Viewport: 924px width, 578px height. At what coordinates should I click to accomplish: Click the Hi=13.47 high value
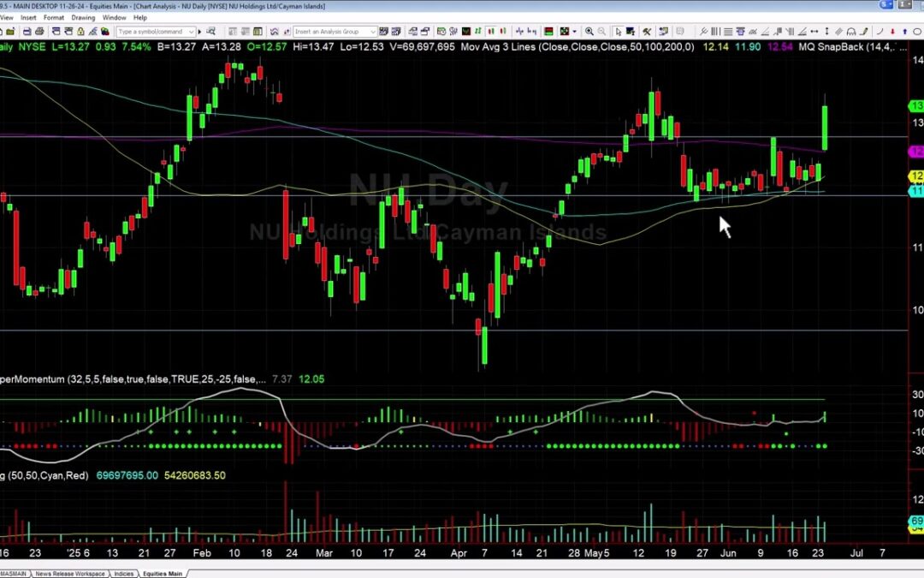pyautogui.click(x=313, y=46)
